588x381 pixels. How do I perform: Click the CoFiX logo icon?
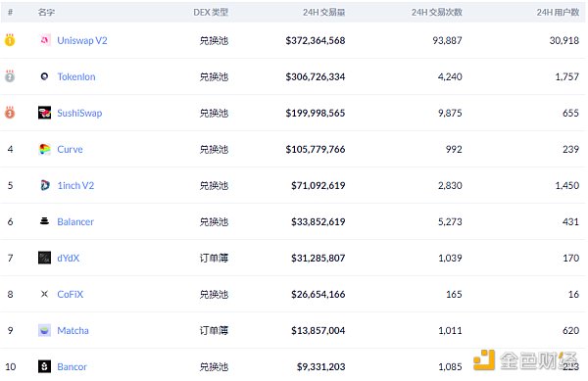click(x=45, y=294)
